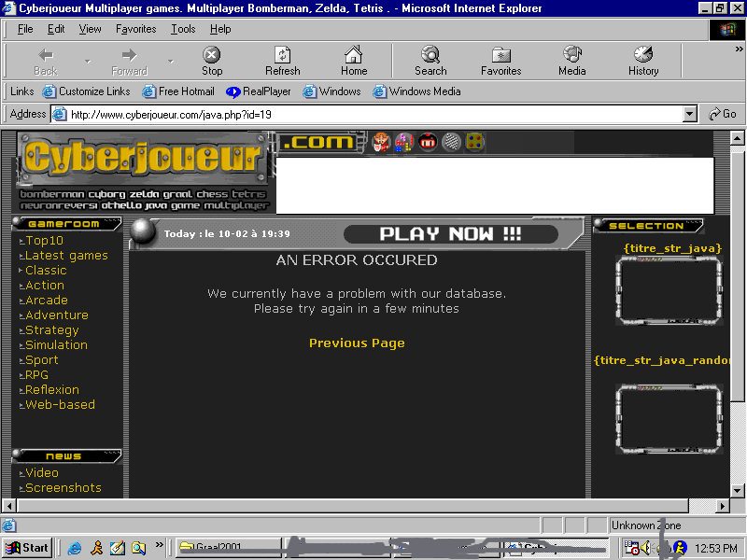
Task: Click the vertical scrollbar up arrow
Action: pyautogui.click(x=738, y=138)
